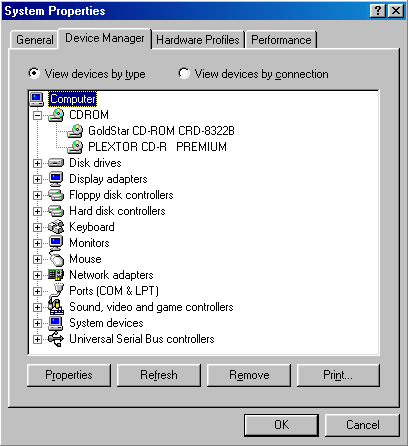The image size is (408, 446).
Task: Click the Refresh button
Action: point(159,375)
